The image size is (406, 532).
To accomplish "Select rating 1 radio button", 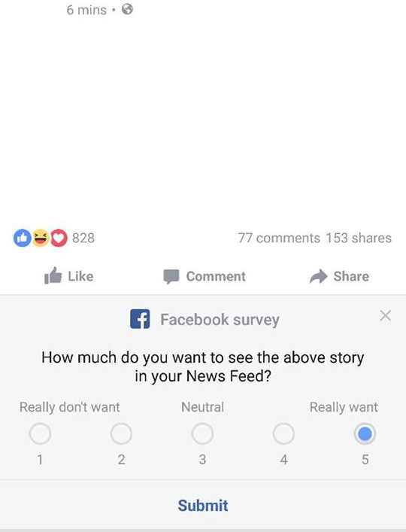I will pyautogui.click(x=40, y=433).
